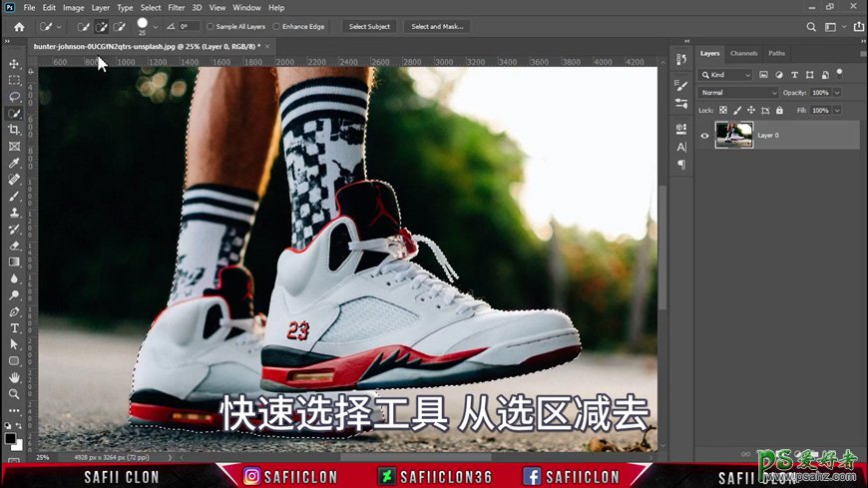Image resolution: width=868 pixels, height=488 pixels.
Task: Open the Brush Settings panel icon
Action: [x=681, y=85]
